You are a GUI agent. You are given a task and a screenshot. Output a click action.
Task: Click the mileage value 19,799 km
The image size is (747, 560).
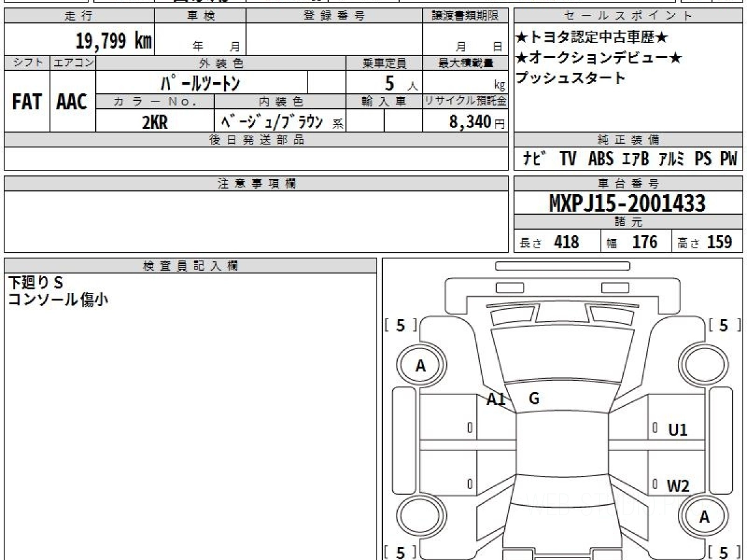114,41
